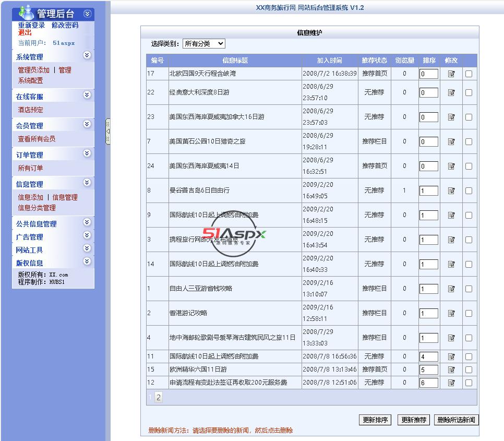Screen dimensions: 504x441
Task: Click sort order field for row 11 showing 4
Action: [x=428, y=356]
